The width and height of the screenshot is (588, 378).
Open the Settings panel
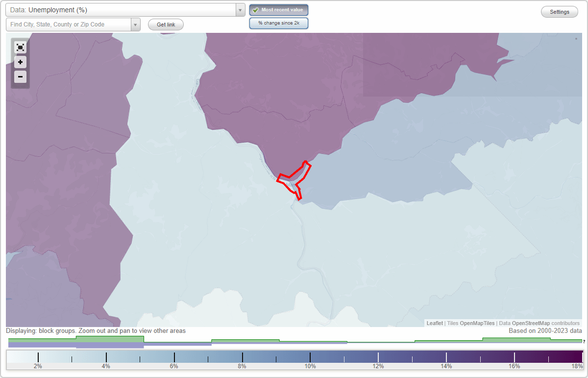tap(559, 11)
